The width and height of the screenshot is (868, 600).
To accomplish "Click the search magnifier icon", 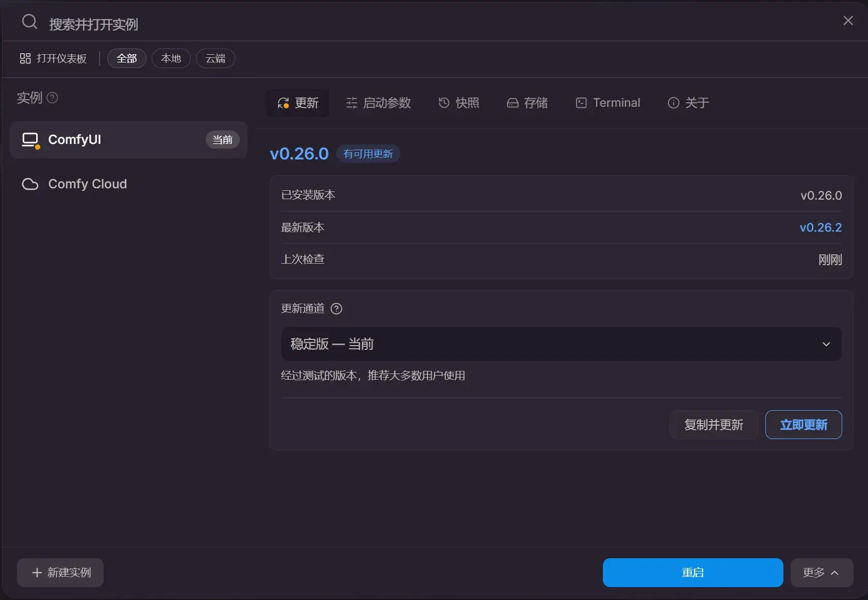I will pos(29,22).
